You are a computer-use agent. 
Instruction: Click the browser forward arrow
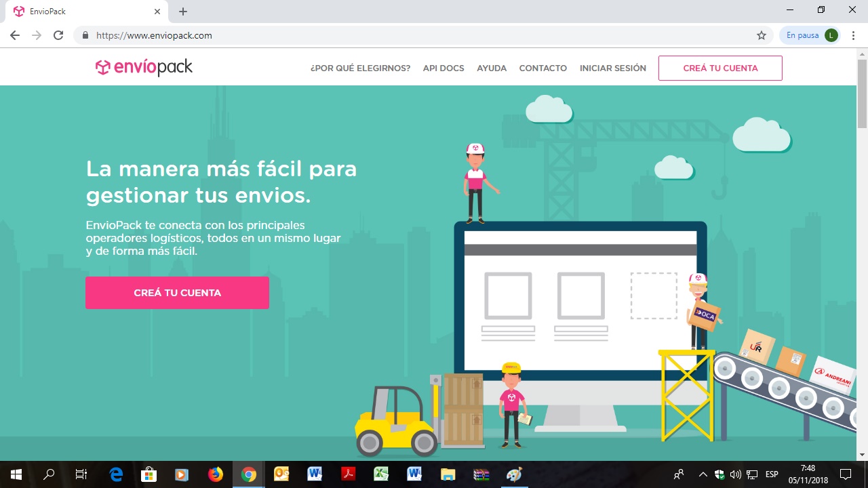click(37, 35)
